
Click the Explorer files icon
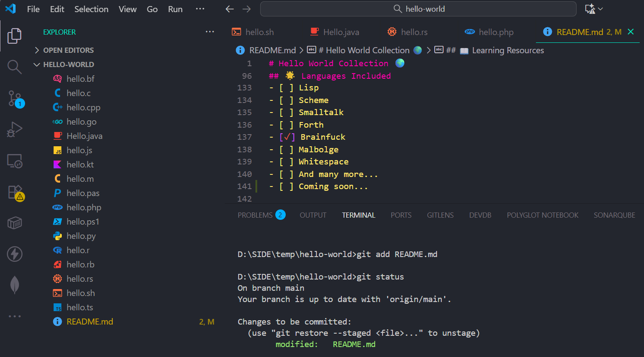pos(15,36)
